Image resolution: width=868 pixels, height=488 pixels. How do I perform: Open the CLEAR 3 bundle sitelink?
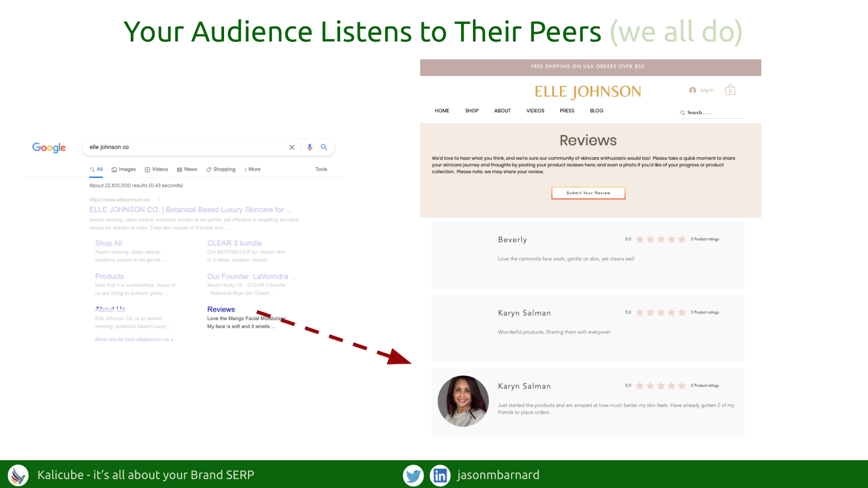(x=234, y=243)
